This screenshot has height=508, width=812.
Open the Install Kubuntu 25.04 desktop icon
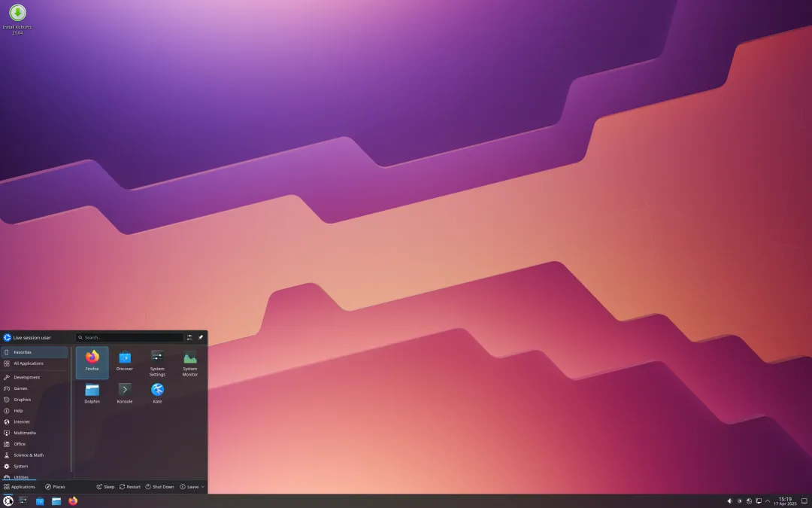tap(17, 19)
